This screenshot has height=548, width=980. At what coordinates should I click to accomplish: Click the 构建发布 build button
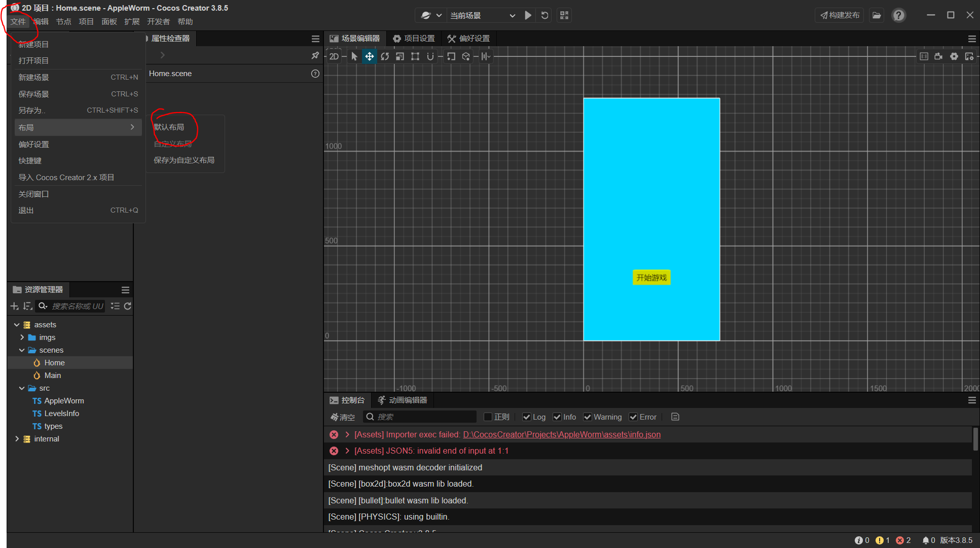(x=840, y=15)
